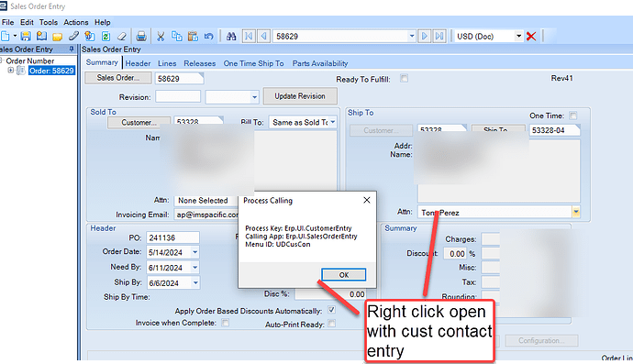Select Order: 58629 in the tree
This screenshot has width=633, height=364.
point(51,71)
